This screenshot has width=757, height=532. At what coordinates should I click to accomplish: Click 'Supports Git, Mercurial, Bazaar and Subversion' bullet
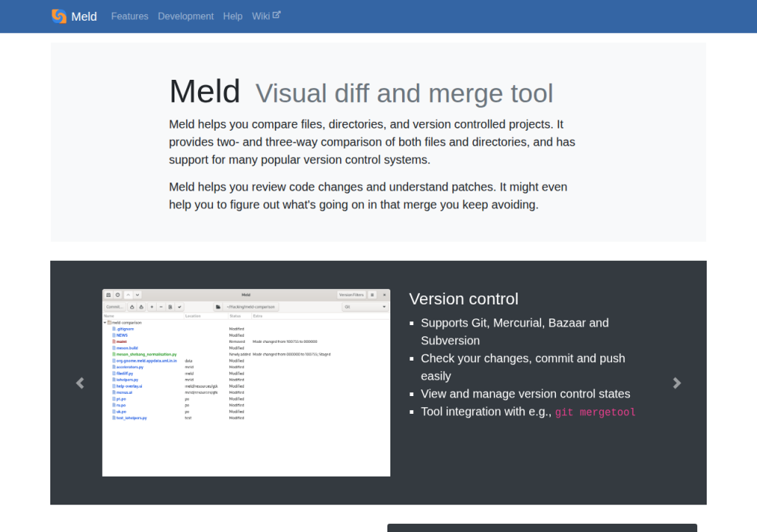tap(515, 332)
